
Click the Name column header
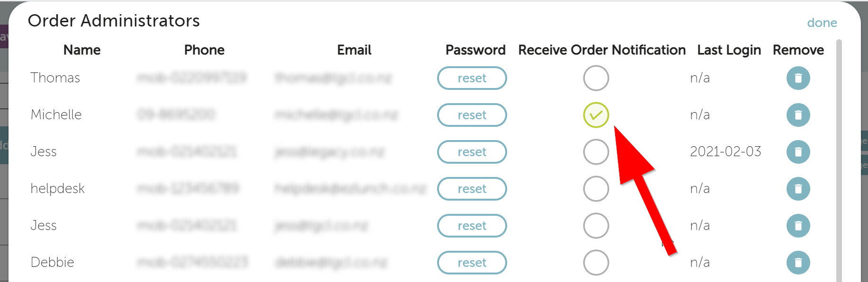tap(82, 50)
